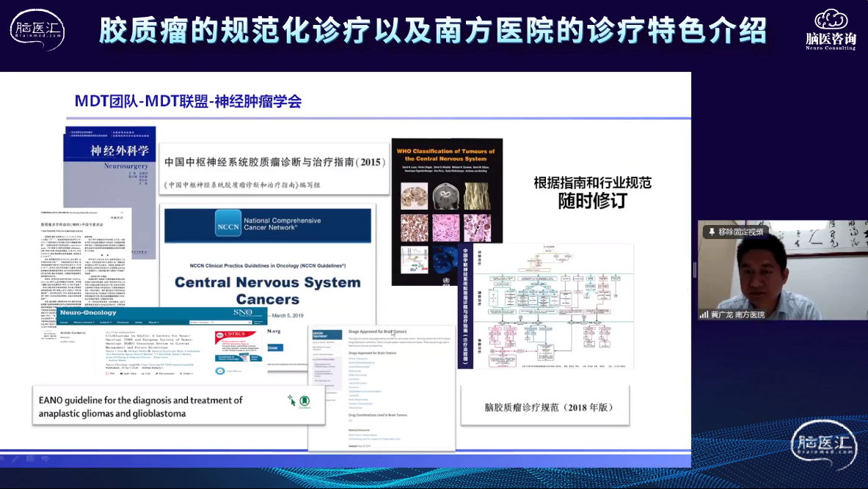The height and width of the screenshot is (489, 868).
Task: Click the 移除固定视频 unpin video button
Action: [x=736, y=232]
